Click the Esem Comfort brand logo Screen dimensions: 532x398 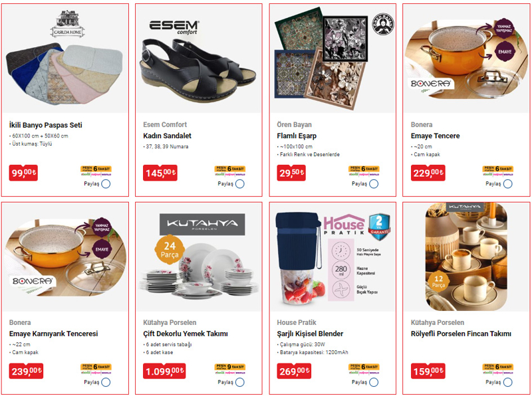pyautogui.click(x=174, y=27)
